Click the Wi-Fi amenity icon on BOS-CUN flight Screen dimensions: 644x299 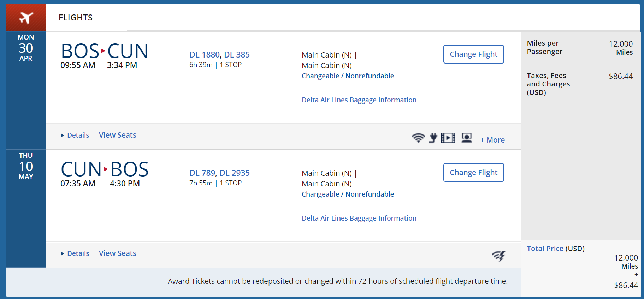pos(418,138)
